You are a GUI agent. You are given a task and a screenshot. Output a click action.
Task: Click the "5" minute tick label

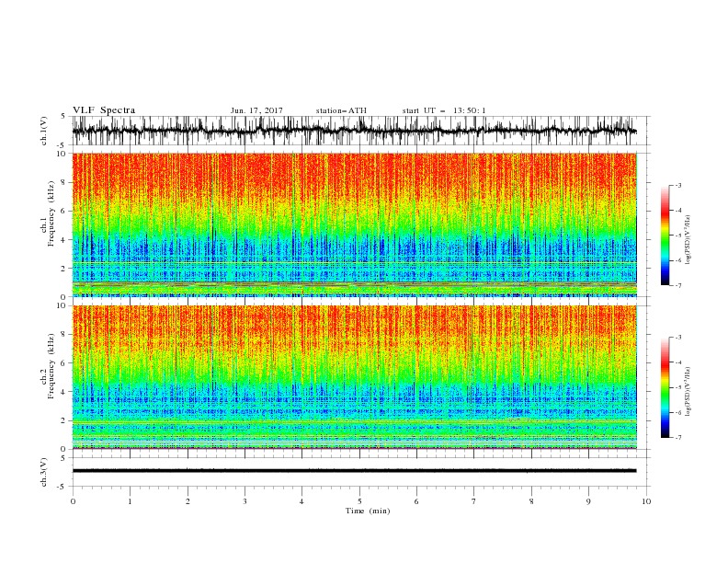[x=359, y=501]
